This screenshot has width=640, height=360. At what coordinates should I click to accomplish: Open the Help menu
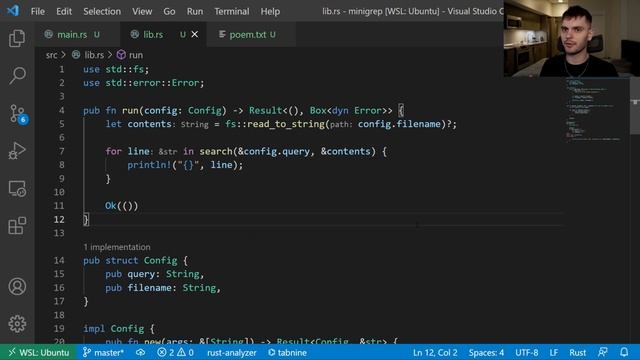pyautogui.click(x=270, y=11)
